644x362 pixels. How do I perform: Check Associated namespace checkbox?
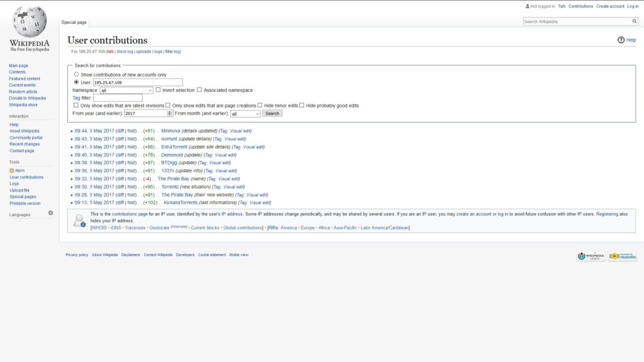(x=199, y=90)
